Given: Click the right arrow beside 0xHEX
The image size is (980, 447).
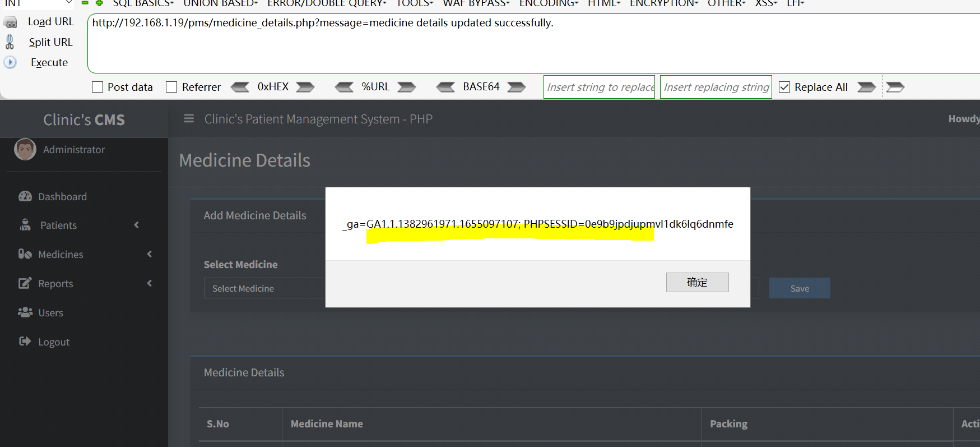Looking at the screenshot, I should (305, 87).
